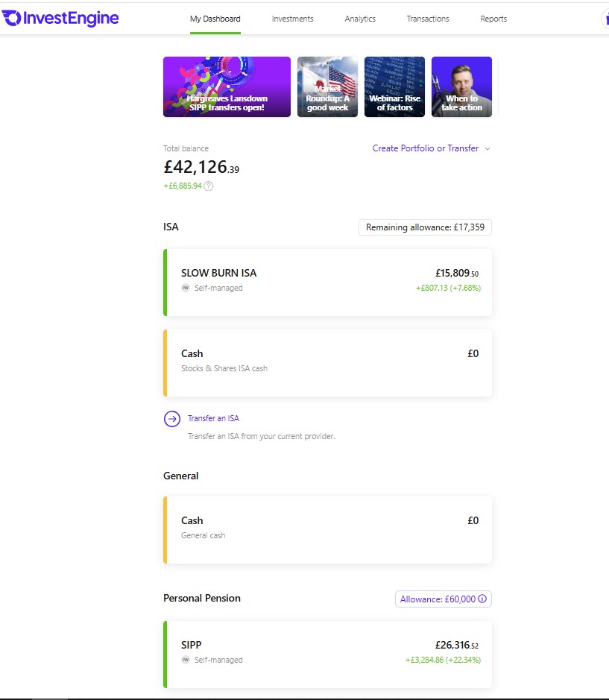
Task: Open the Analytics tab
Action: point(360,19)
